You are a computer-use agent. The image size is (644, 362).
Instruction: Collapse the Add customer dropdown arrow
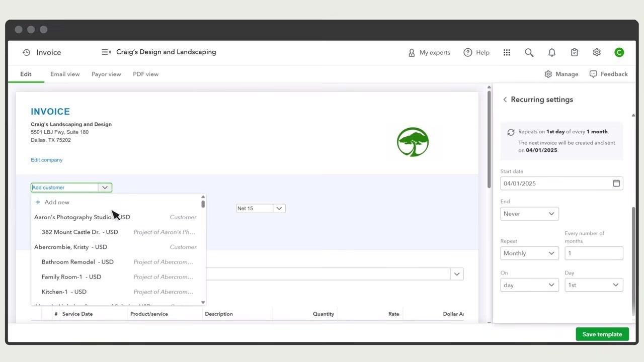click(x=105, y=188)
